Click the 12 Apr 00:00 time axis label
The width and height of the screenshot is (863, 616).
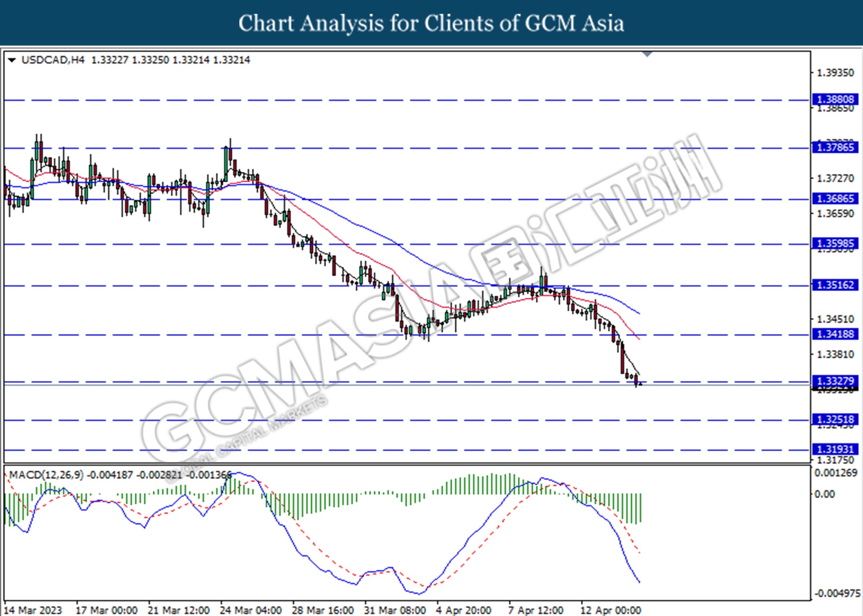click(611, 610)
